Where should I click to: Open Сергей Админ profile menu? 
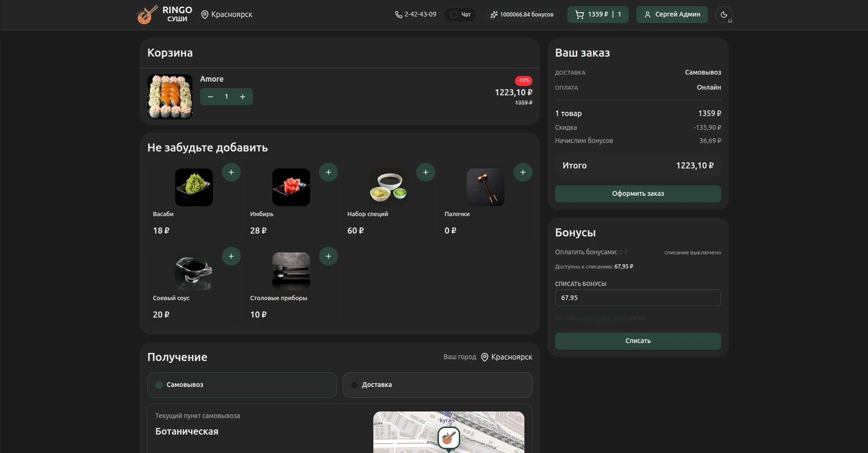(x=672, y=15)
